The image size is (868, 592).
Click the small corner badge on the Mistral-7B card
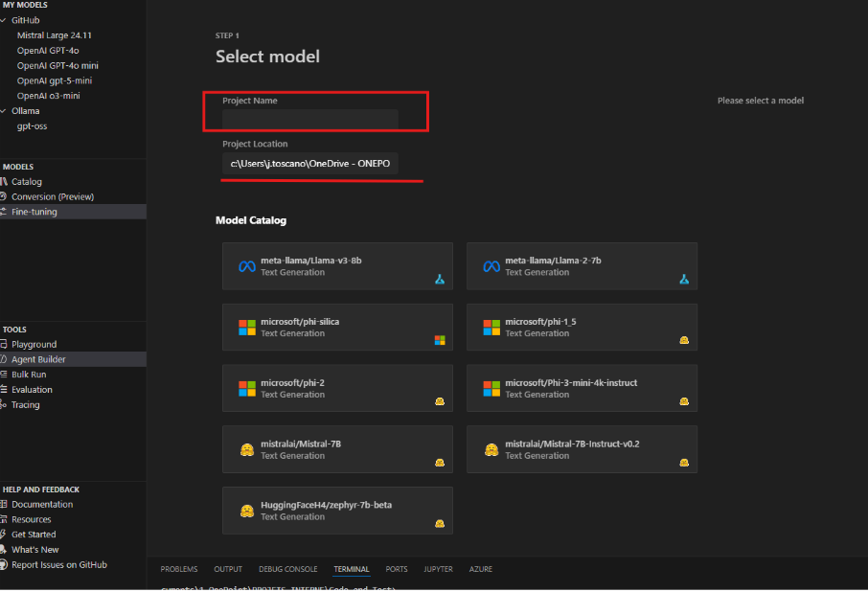pyautogui.click(x=440, y=463)
